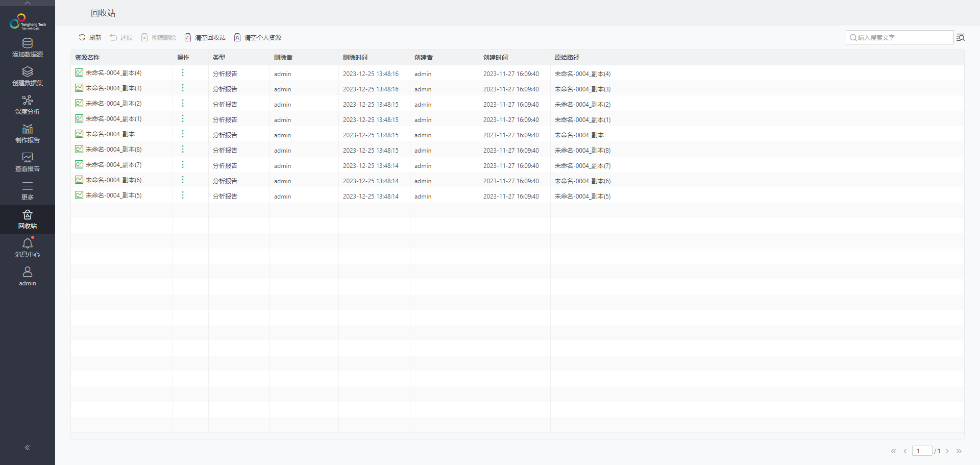Open actions menu for 未命名-0004_副本(4)
The width and height of the screenshot is (980, 465).
(x=183, y=73)
